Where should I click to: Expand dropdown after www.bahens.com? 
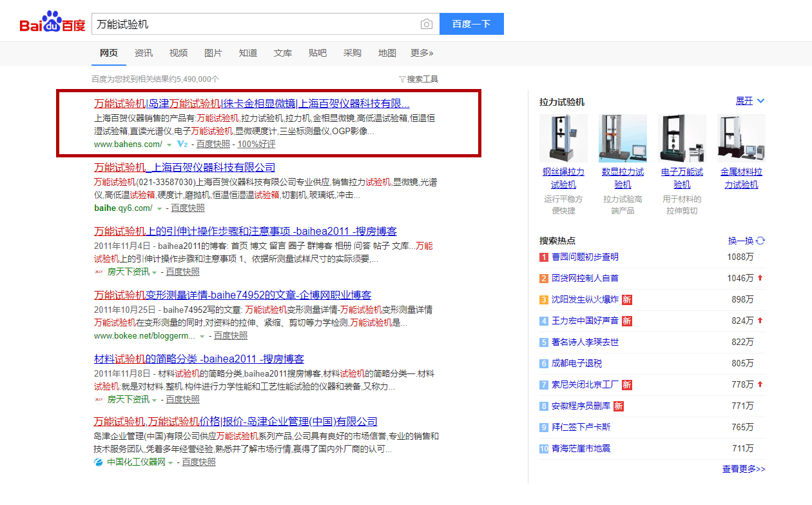pyautogui.click(x=169, y=144)
